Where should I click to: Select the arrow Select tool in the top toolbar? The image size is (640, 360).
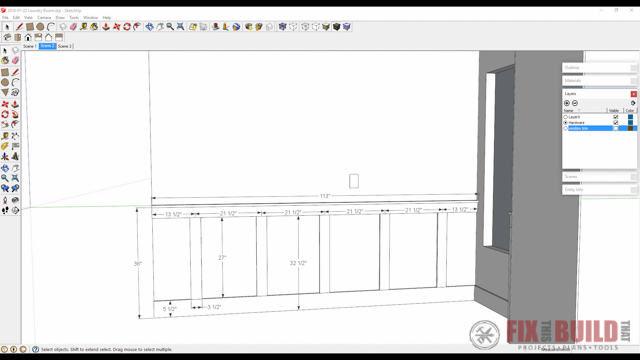[7, 27]
